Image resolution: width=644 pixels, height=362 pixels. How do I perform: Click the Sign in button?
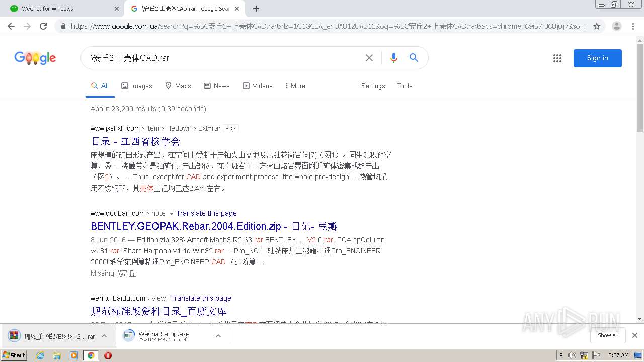click(x=597, y=58)
